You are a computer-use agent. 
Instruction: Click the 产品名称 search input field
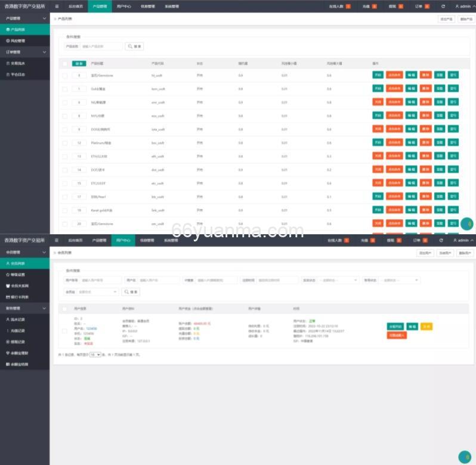click(x=101, y=46)
